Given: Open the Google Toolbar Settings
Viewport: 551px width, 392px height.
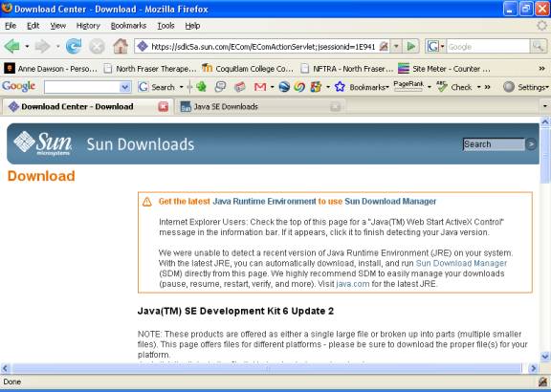Looking at the screenshot, I should click(526, 87).
